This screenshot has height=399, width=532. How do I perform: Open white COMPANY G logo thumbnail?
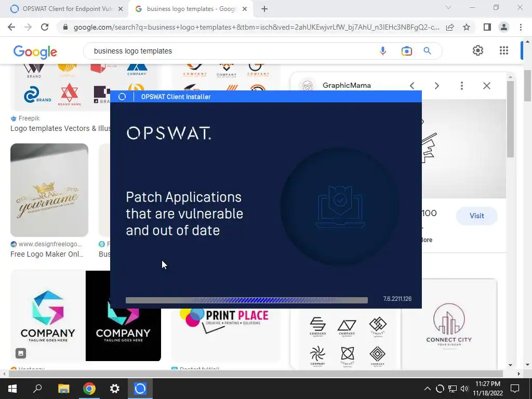[48, 315]
